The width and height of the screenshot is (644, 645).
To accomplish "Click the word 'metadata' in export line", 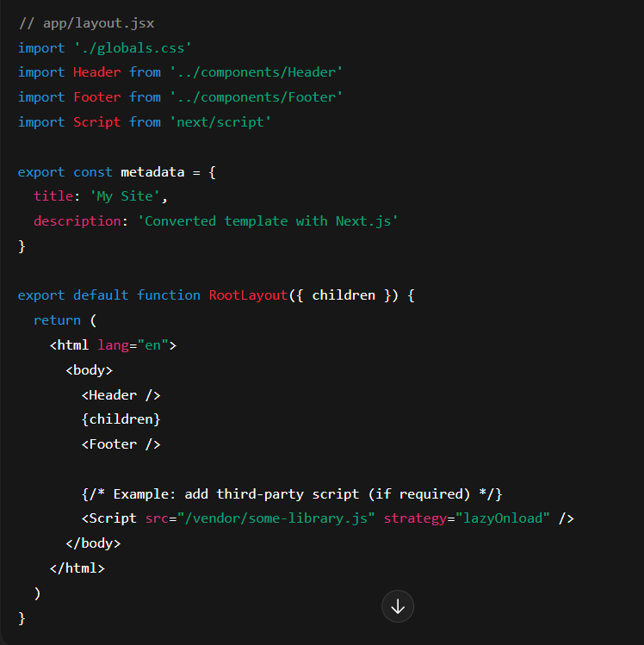I will pyautogui.click(x=152, y=171).
